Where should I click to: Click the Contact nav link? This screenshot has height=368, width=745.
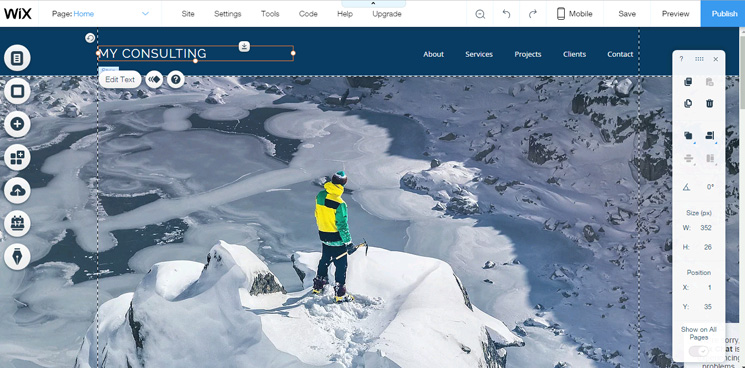[x=620, y=54]
